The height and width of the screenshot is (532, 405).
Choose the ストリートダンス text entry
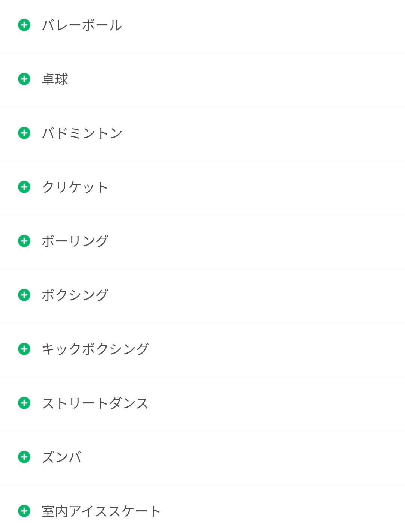[x=95, y=403]
